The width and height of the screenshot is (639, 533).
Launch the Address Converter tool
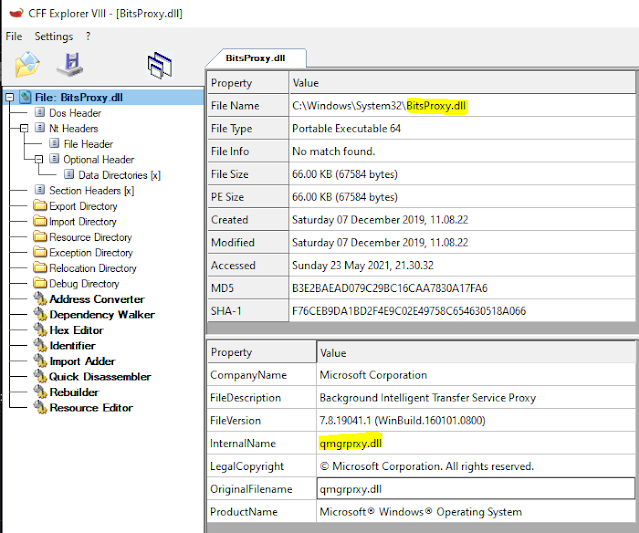[x=97, y=299]
